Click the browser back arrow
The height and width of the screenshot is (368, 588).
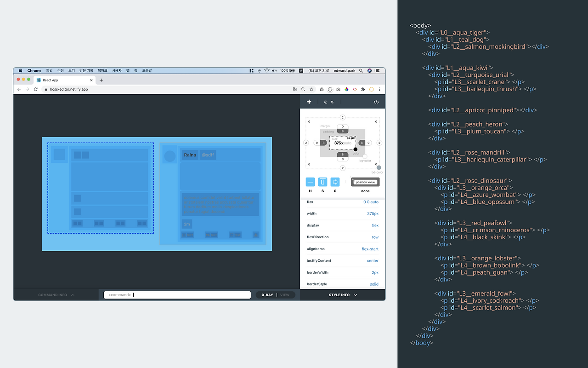19,89
